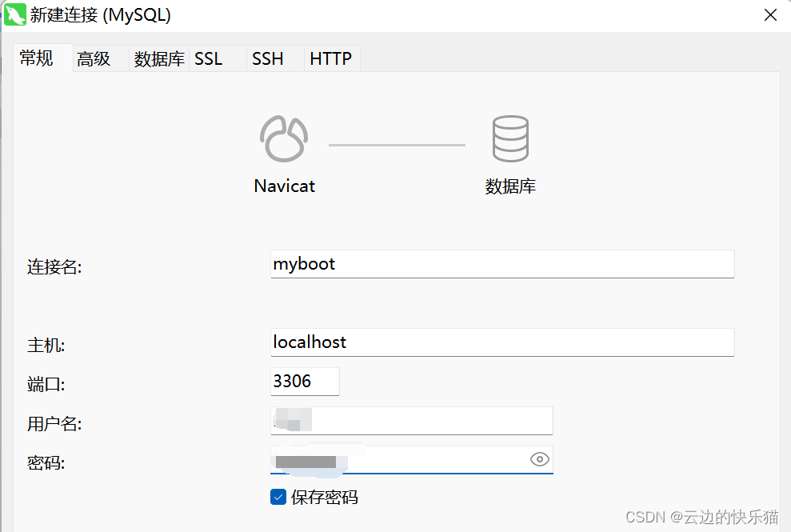Image resolution: width=791 pixels, height=532 pixels.
Task: Click the 连接名: label
Action: click(x=54, y=266)
